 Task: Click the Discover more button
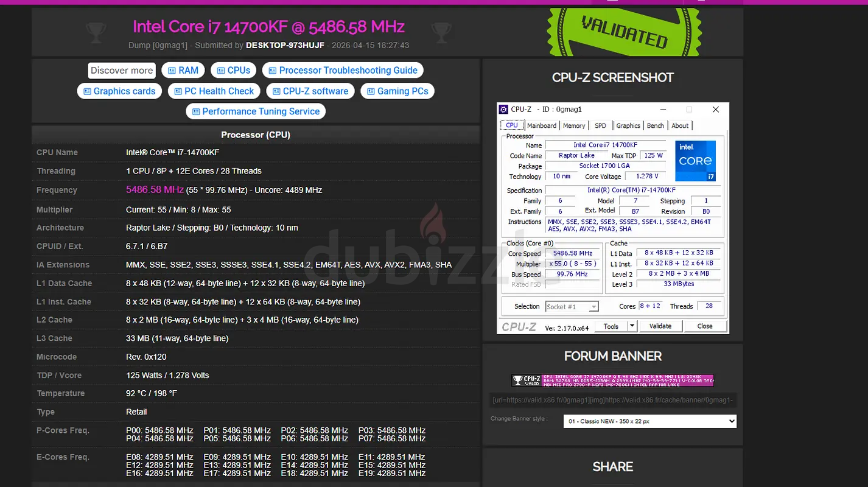pos(122,71)
